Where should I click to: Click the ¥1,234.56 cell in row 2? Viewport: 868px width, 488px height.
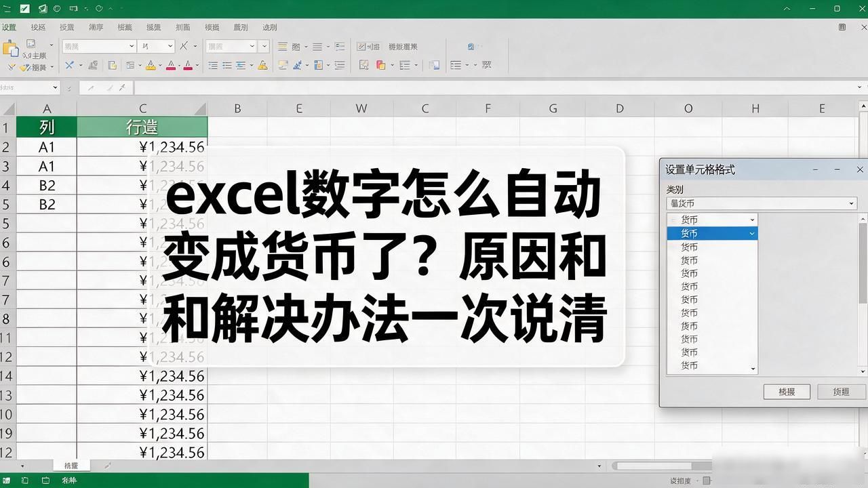(142, 147)
